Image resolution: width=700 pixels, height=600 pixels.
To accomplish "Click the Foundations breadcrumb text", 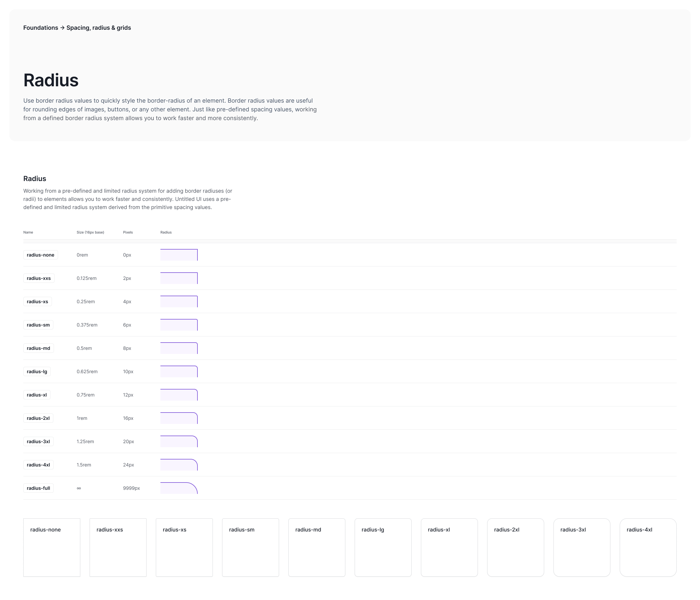I will tap(41, 28).
